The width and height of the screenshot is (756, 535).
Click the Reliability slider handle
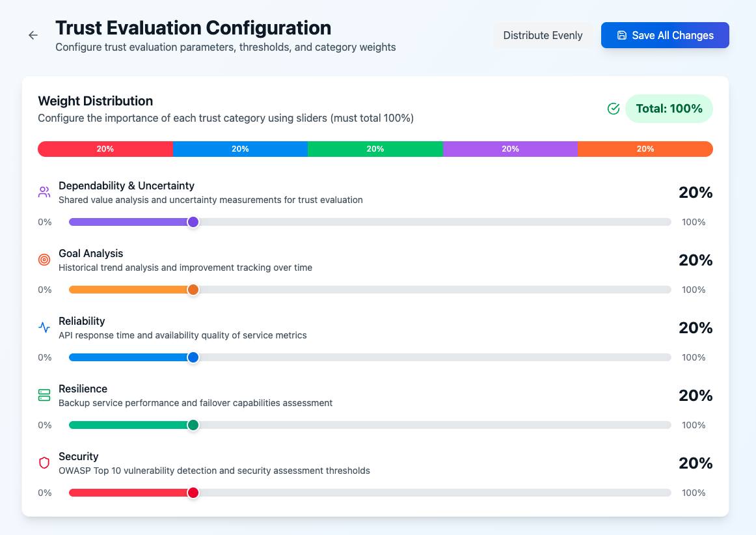193,357
